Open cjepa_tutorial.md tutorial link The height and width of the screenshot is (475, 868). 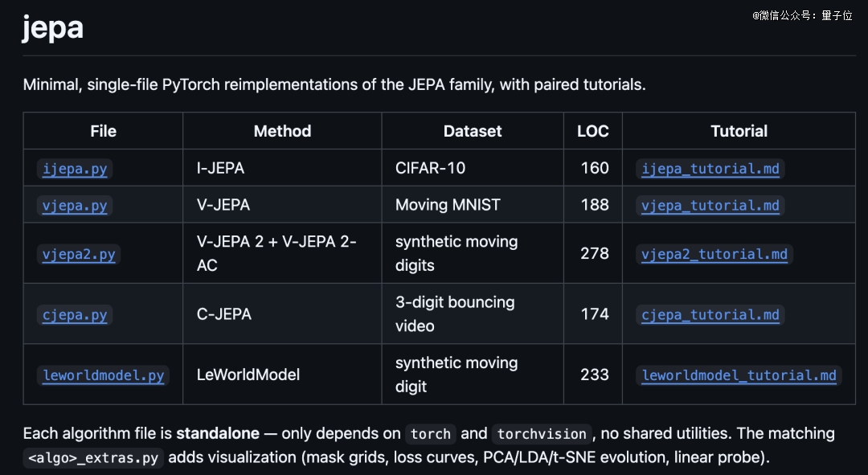click(x=710, y=315)
